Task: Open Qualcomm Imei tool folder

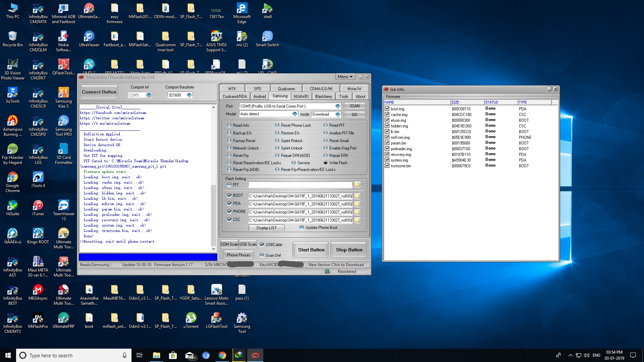Action: coord(165,42)
